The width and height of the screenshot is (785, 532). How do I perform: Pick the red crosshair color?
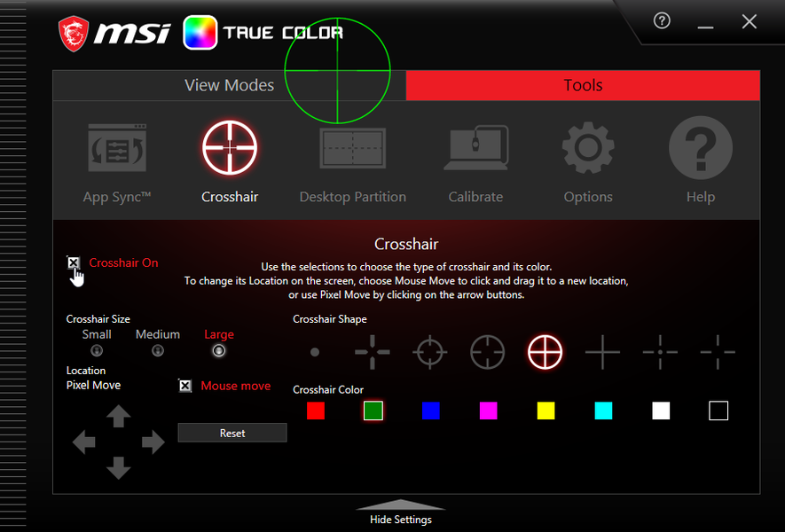[316, 411]
